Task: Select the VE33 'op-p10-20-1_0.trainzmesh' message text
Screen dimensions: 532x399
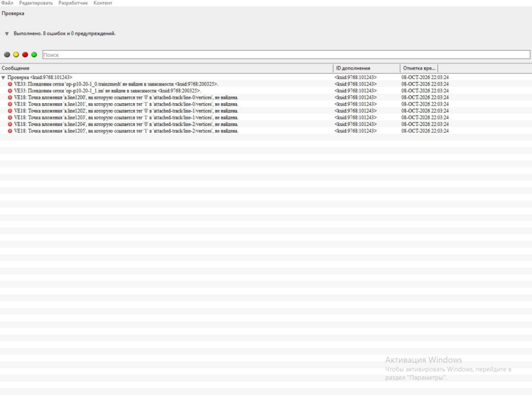Action: (x=116, y=84)
